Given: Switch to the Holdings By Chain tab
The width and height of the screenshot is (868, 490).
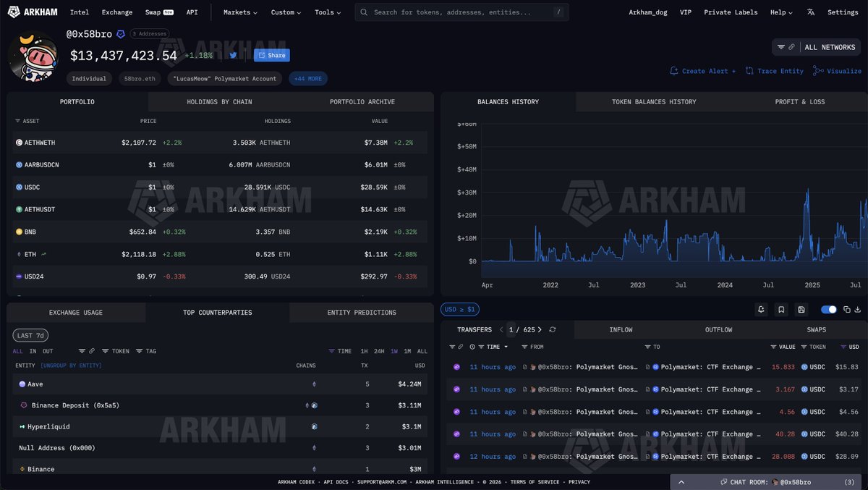Looking at the screenshot, I should click(219, 102).
